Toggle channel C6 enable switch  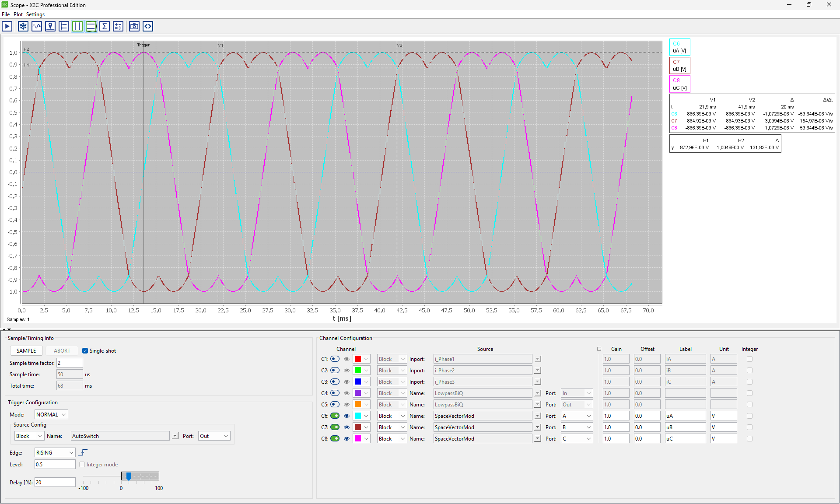335,416
